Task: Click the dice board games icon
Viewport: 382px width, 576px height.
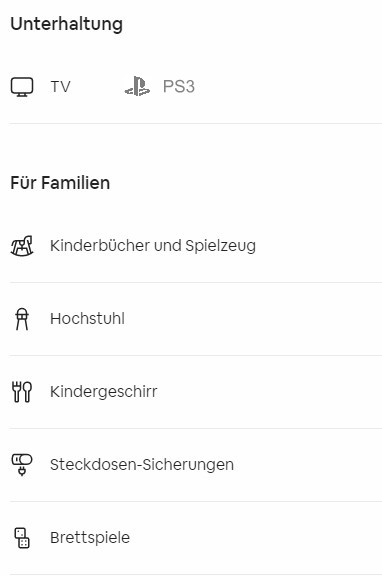Action: point(22,538)
